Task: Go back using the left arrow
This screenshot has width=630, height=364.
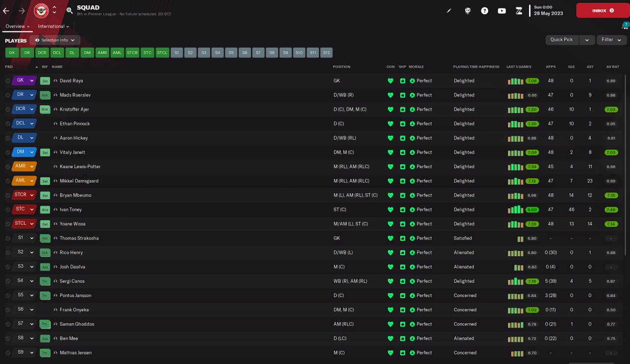Action: point(6,10)
